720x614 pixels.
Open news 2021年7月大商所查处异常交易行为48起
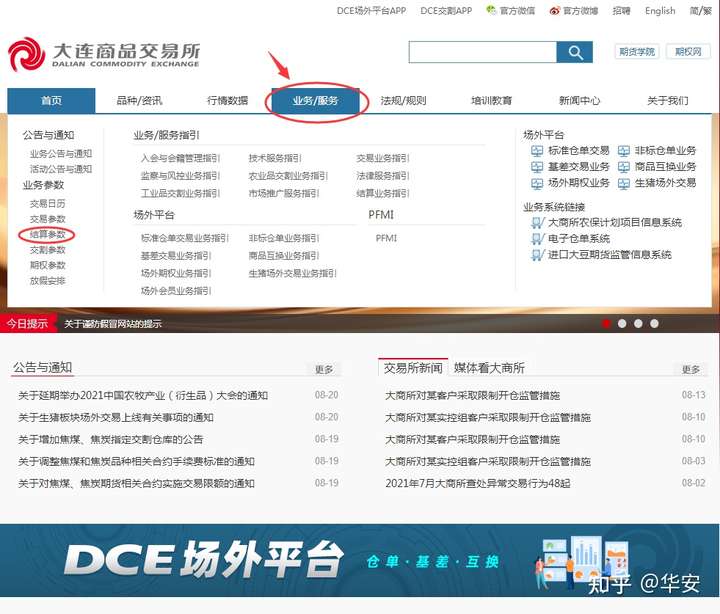[478, 484]
